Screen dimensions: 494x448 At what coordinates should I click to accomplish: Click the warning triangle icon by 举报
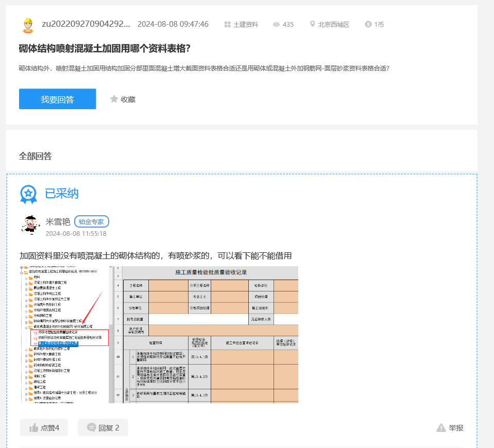coord(441,428)
